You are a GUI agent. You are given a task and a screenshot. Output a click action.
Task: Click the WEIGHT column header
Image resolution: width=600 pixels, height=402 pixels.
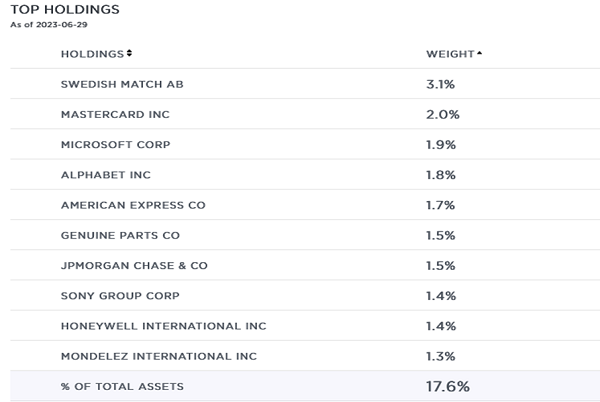click(450, 54)
